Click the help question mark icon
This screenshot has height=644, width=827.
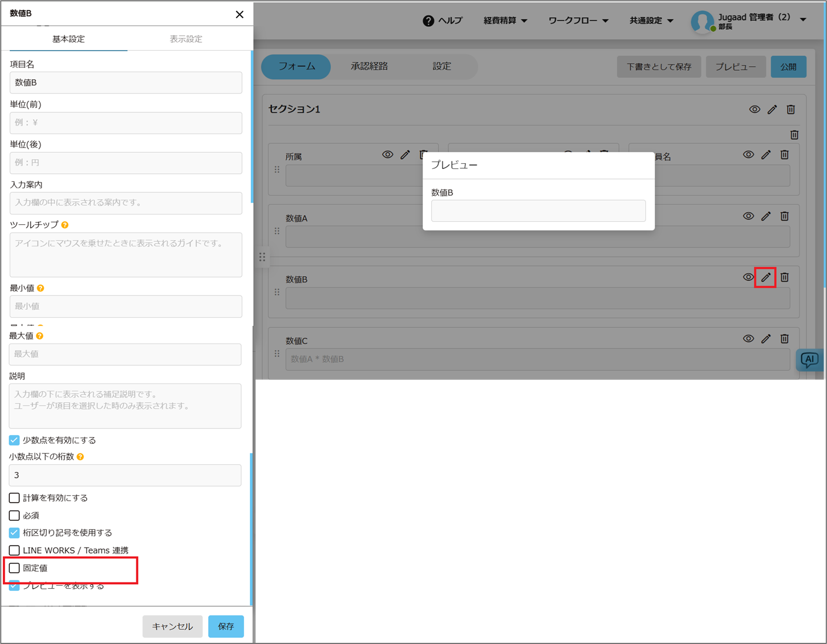pos(428,21)
